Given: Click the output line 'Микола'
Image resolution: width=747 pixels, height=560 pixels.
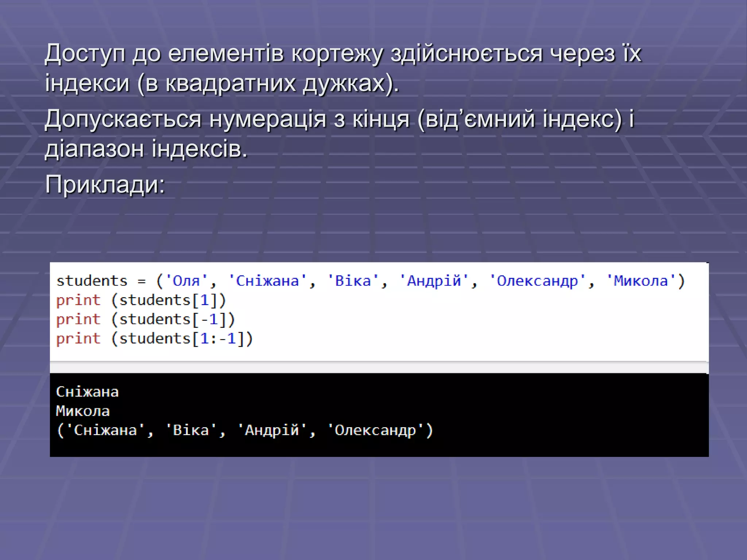Looking at the screenshot, I should tap(83, 411).
